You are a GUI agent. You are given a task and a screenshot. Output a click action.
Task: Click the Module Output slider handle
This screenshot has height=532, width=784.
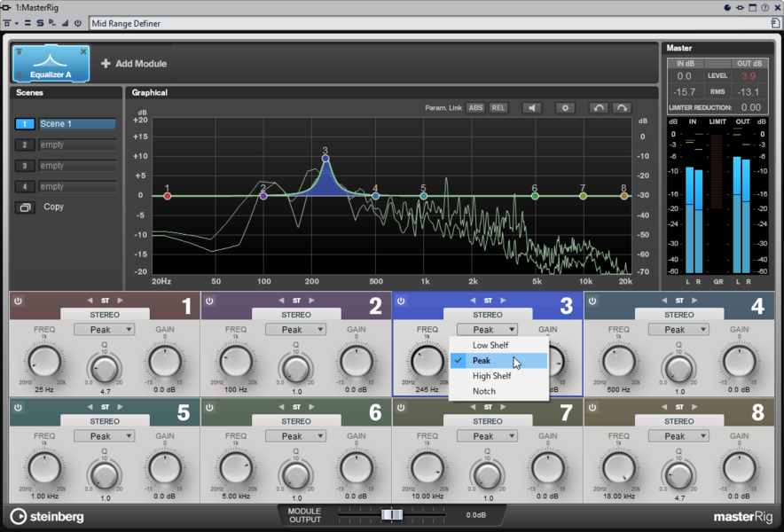pos(391,514)
